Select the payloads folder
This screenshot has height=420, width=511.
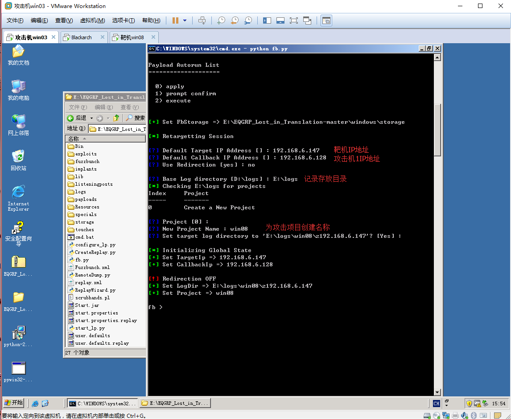[x=82, y=199]
